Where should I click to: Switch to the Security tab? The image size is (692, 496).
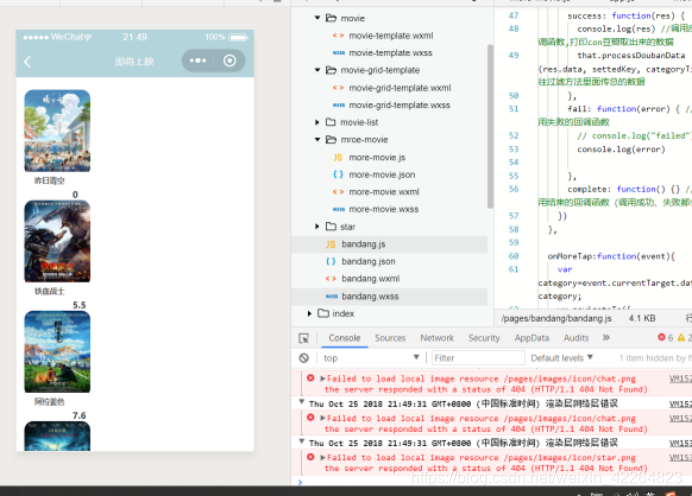tap(484, 338)
